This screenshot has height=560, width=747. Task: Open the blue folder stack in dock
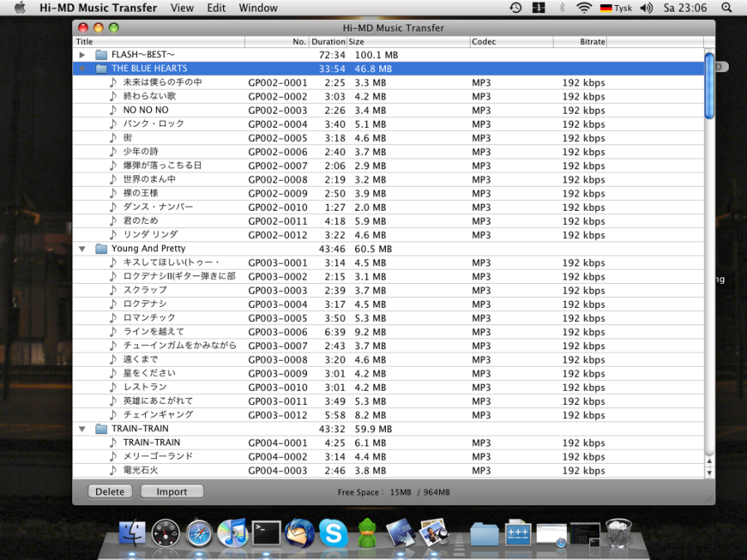click(x=484, y=533)
